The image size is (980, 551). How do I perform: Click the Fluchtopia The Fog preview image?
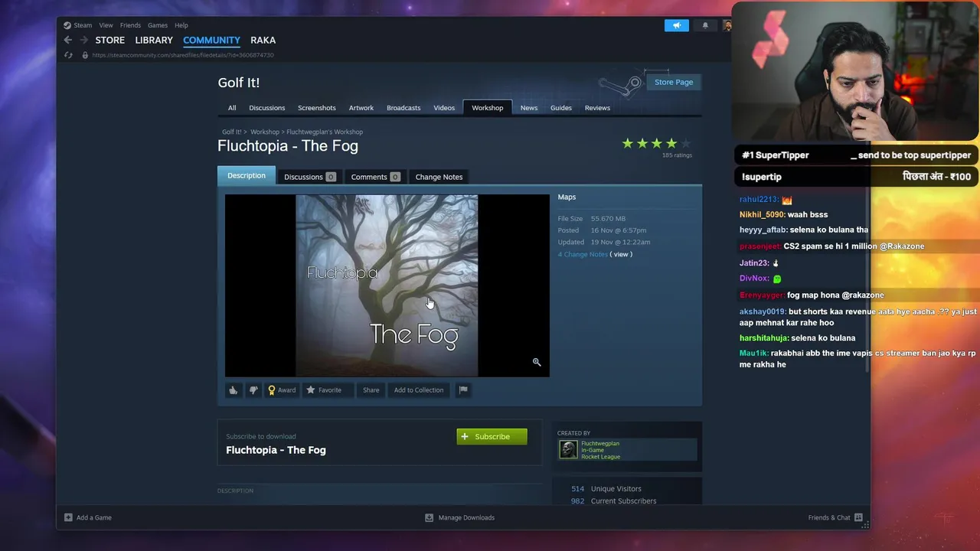coord(387,285)
